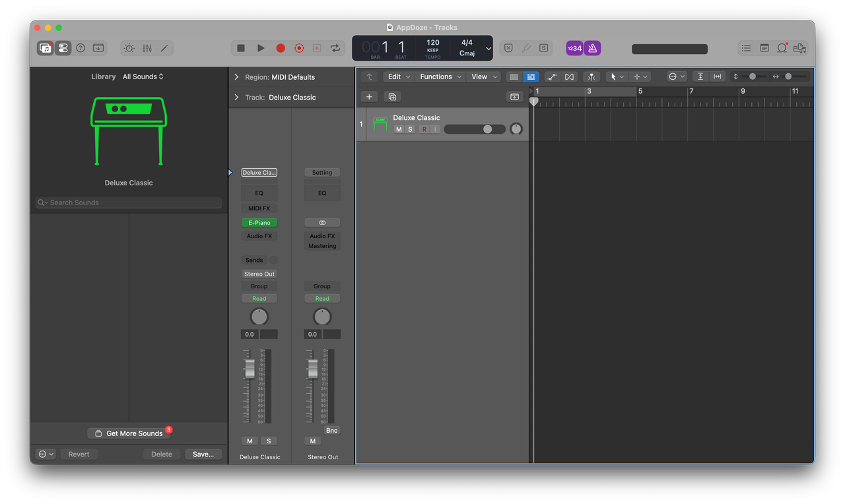This screenshot has width=845, height=504.
Task: Open the Tuner icon
Action: (x=526, y=48)
